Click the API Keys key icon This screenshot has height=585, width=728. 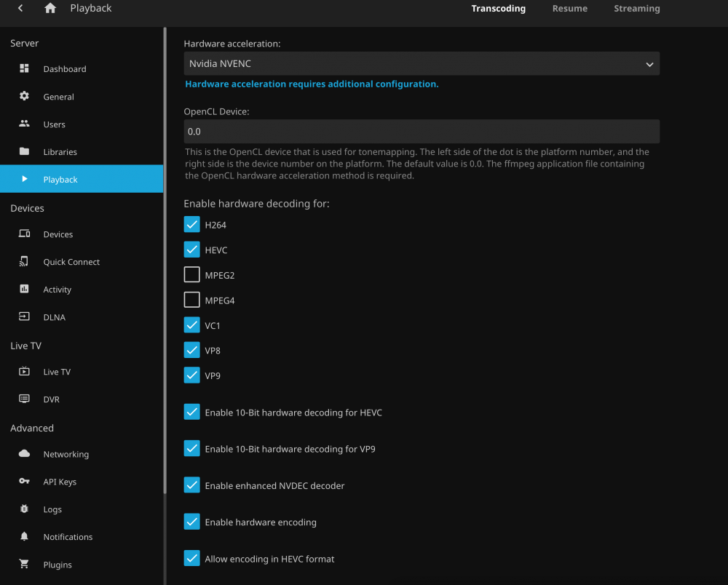pyautogui.click(x=24, y=481)
